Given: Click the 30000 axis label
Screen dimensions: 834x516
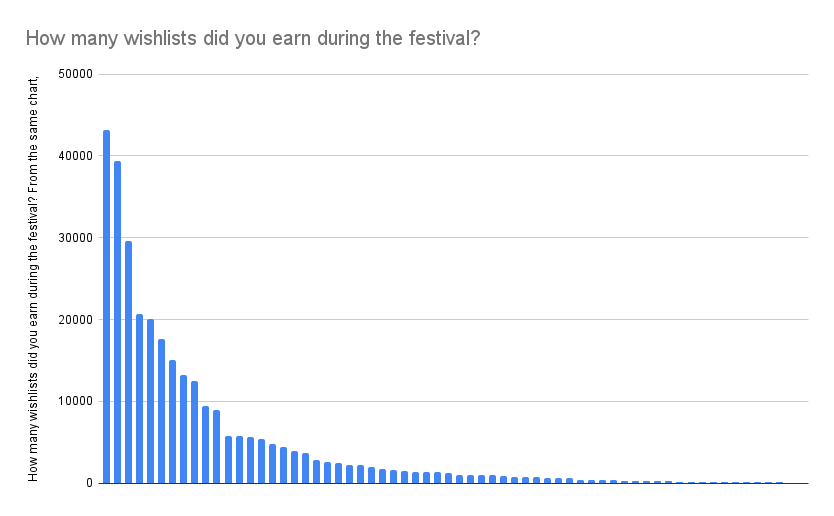Looking at the screenshot, I should click(x=76, y=238).
